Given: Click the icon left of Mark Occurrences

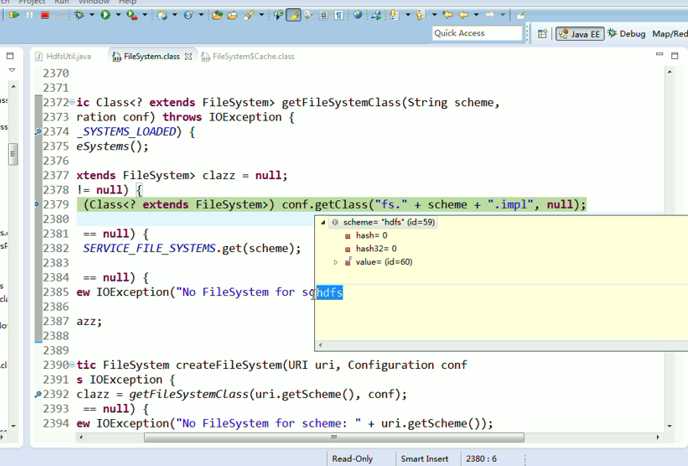Looking at the screenshot, I should click(x=278, y=15).
